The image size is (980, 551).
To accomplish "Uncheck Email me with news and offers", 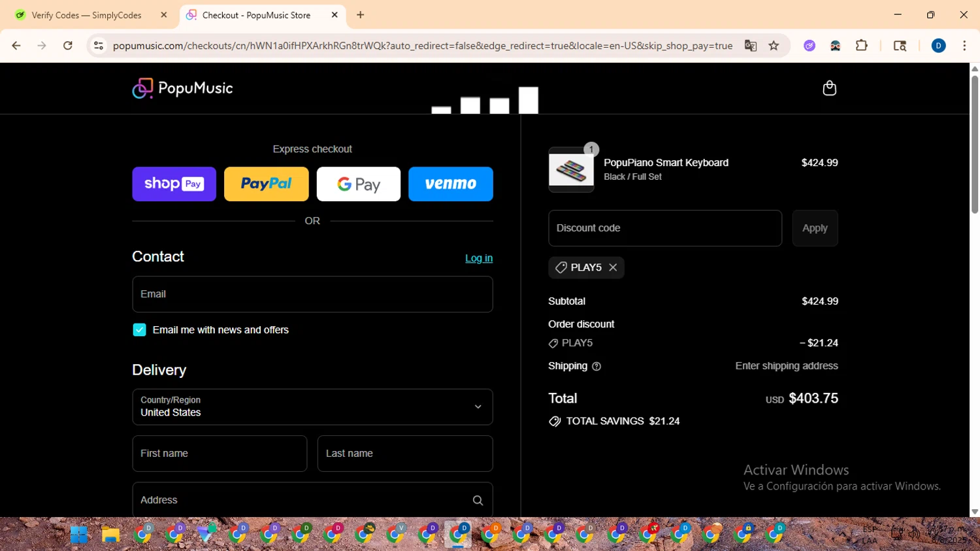I will coord(139,330).
